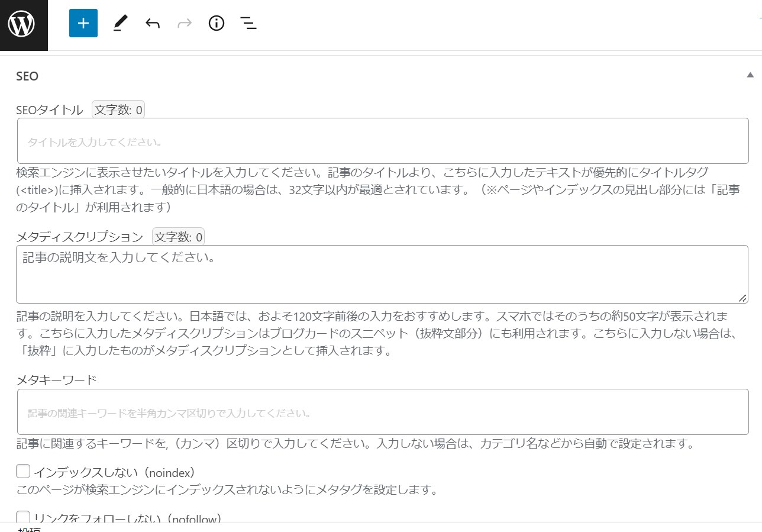Screen dimensions: 762x532
Task: Open the Document Overview list icon
Action: pyautogui.click(x=248, y=23)
